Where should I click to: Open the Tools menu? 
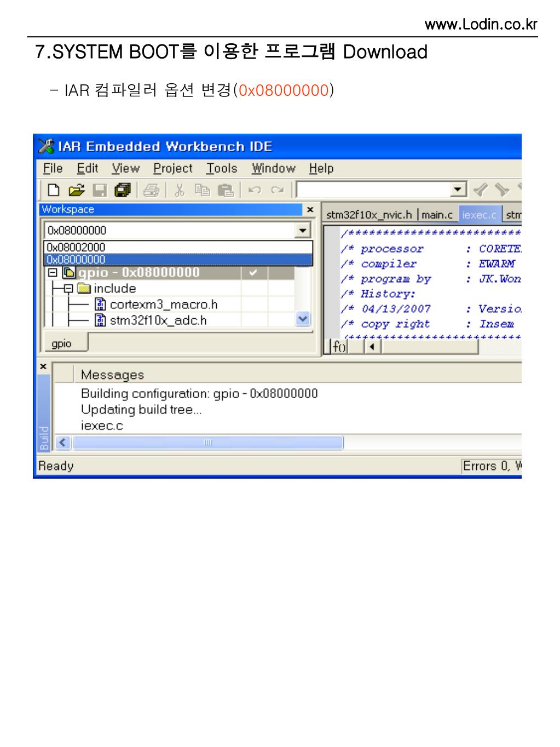coord(221,168)
